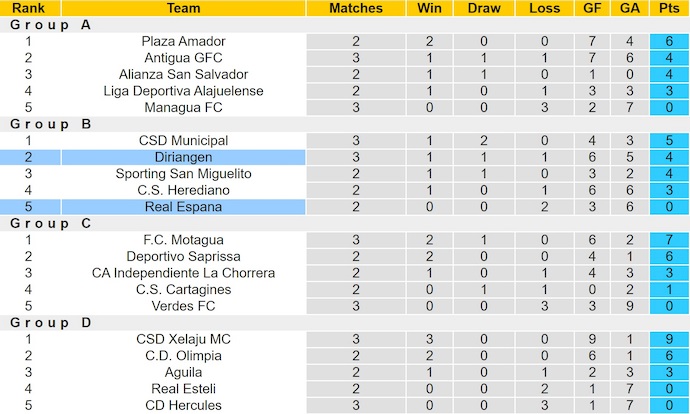This screenshot has height=414, width=690.
Task: Click on Real Espana team row
Action: [183, 207]
